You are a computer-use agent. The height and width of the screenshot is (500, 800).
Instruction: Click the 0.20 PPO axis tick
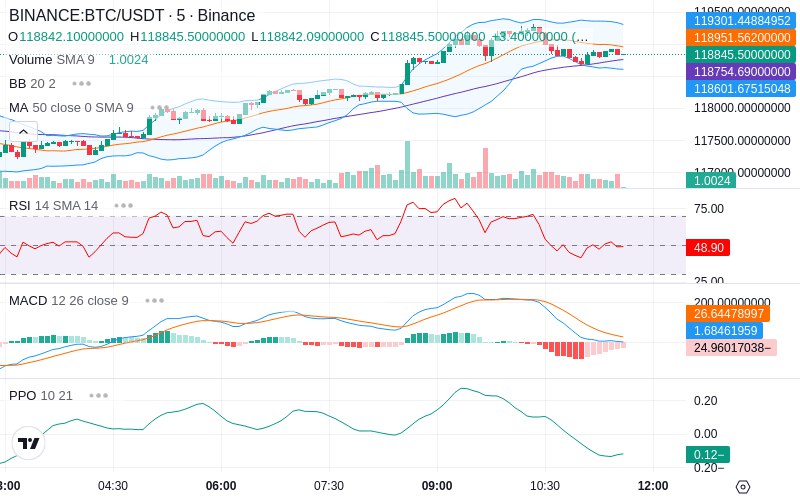click(706, 401)
